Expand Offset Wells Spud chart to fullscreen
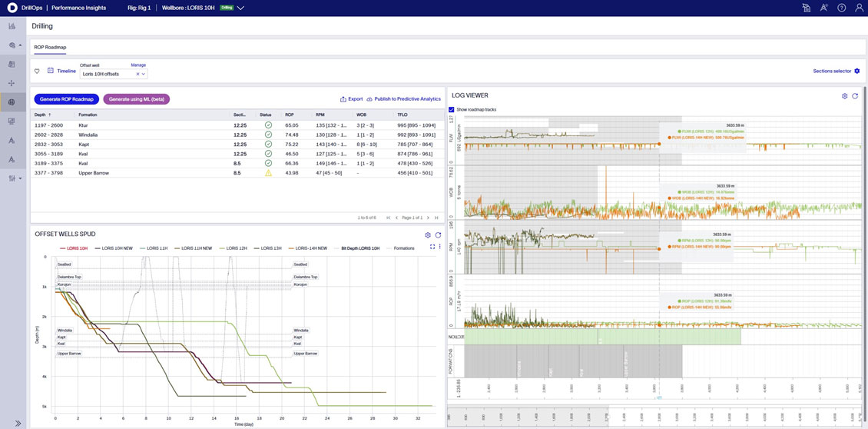Viewport: 868px width, 429px height. pos(432,247)
